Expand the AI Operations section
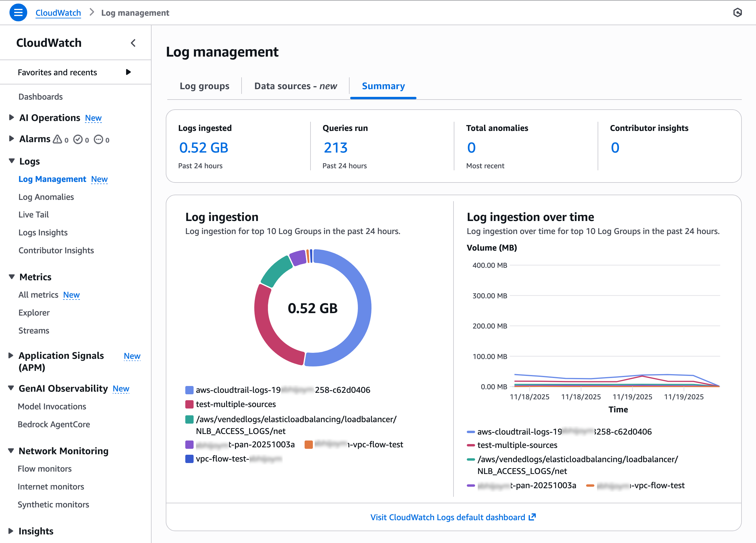Screen dimensions: 756x543 coord(11,118)
